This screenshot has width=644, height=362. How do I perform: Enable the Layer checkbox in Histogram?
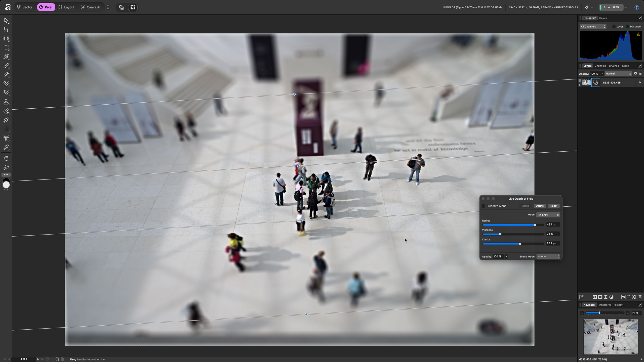(x=614, y=27)
